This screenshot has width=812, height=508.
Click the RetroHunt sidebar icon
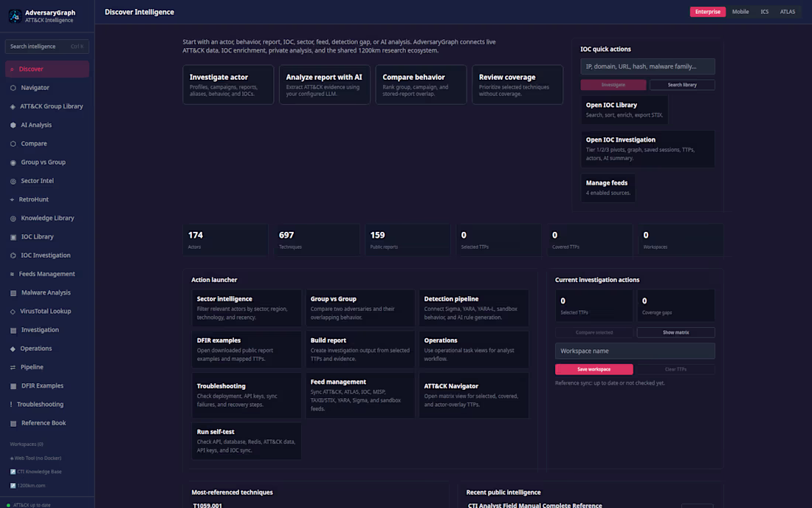[12, 199]
